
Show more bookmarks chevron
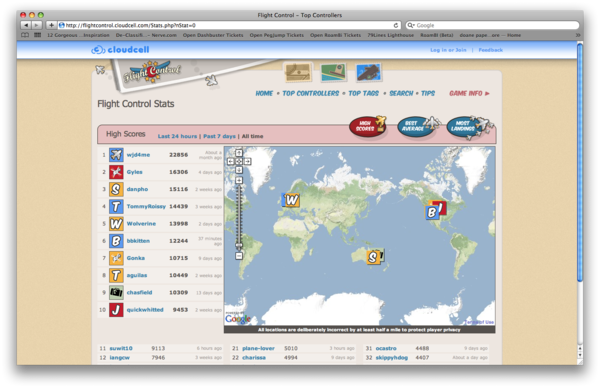point(578,35)
